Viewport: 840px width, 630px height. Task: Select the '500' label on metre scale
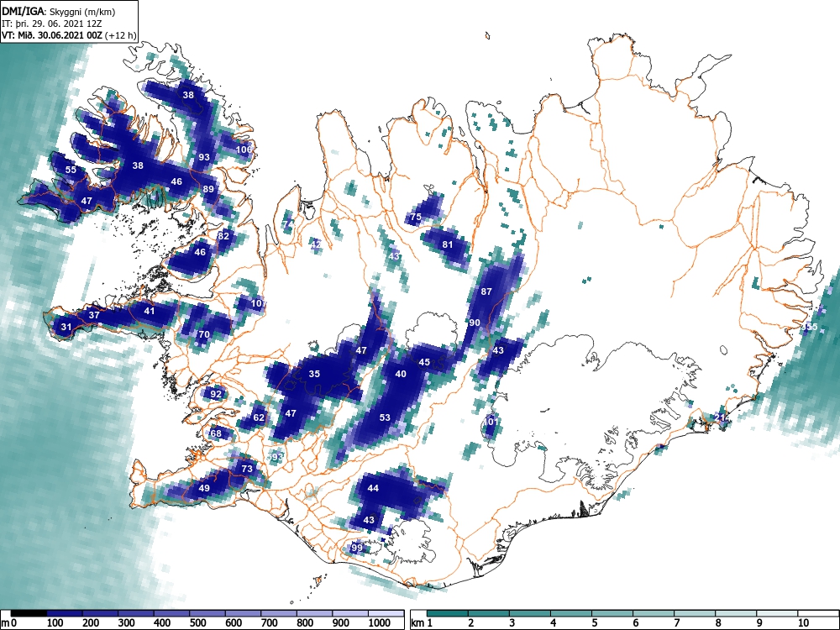tap(197, 623)
